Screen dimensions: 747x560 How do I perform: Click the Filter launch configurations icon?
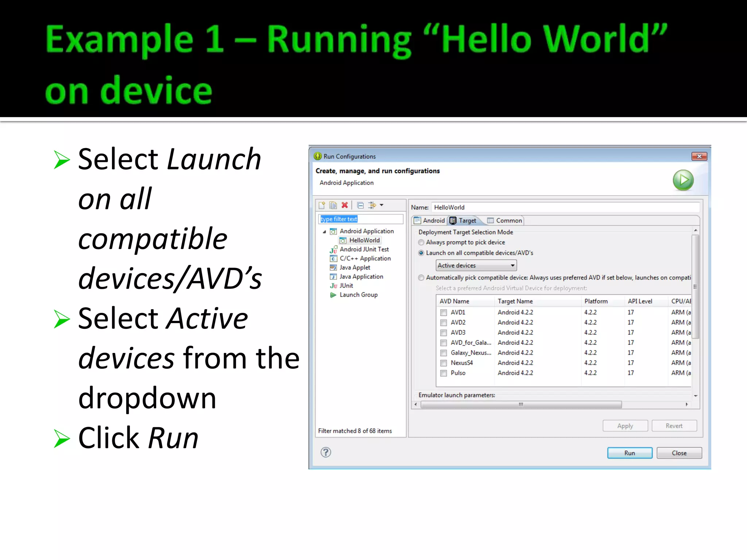[x=372, y=205]
